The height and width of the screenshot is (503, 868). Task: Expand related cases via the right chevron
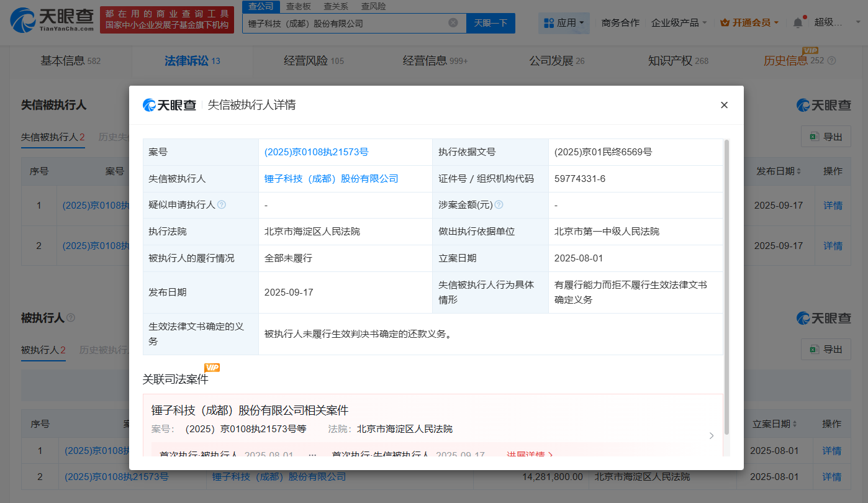(712, 435)
